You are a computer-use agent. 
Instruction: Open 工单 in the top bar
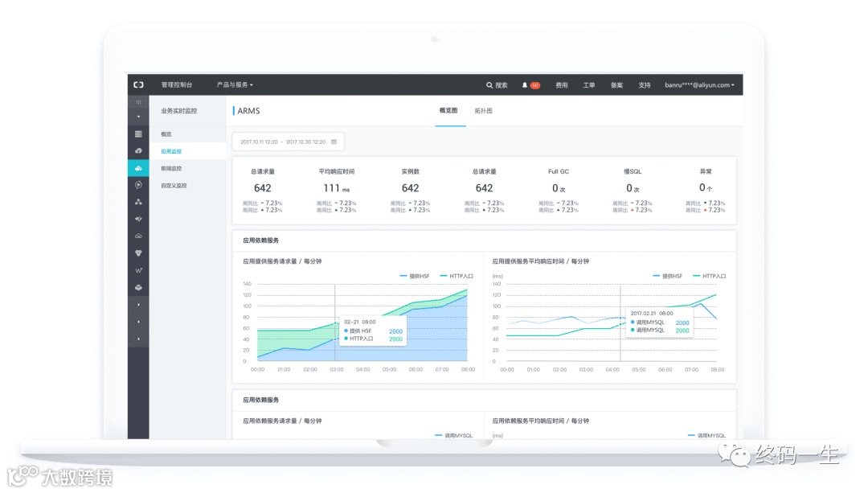(589, 85)
